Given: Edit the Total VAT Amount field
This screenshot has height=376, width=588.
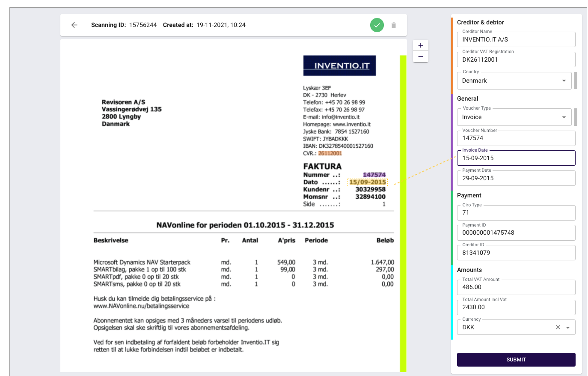Looking at the screenshot, I should pyautogui.click(x=516, y=287).
